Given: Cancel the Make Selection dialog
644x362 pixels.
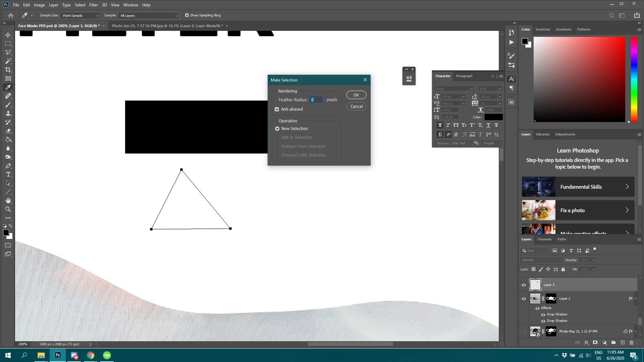Looking at the screenshot, I should click(x=356, y=107).
